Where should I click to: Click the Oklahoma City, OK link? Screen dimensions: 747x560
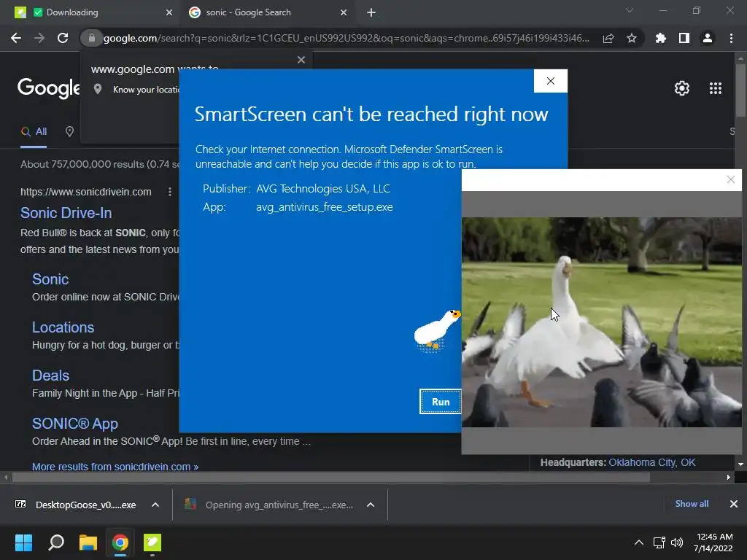(x=651, y=462)
